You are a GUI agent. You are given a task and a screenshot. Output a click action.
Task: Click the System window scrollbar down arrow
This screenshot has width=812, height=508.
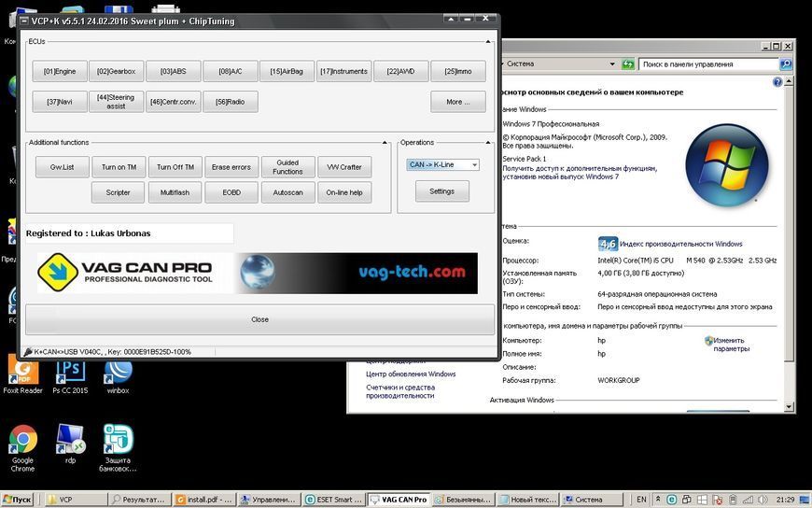click(789, 407)
